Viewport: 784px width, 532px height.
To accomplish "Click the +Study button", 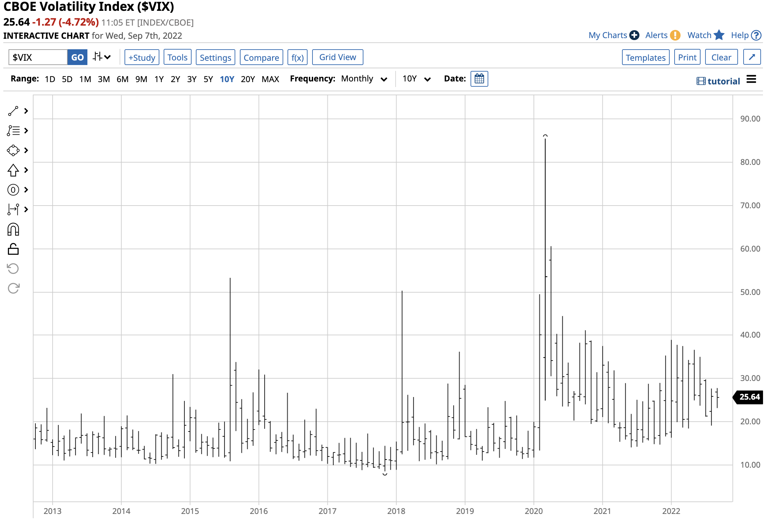I will (x=142, y=58).
